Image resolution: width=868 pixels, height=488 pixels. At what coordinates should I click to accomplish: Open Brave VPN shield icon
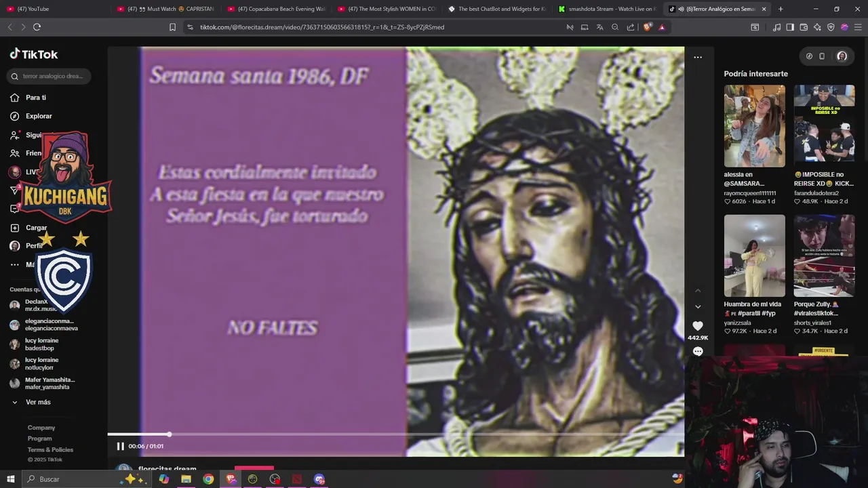coord(831,27)
